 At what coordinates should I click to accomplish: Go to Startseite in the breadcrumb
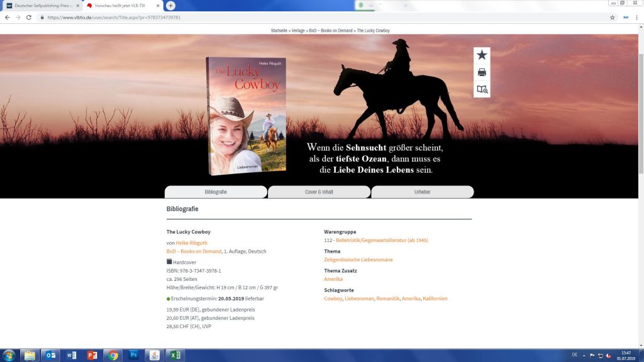pyautogui.click(x=279, y=30)
